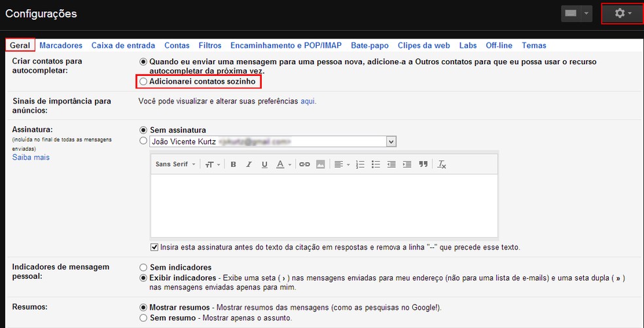644x328 pixels.
Task: Increase indent in signature editor
Action: 407,164
